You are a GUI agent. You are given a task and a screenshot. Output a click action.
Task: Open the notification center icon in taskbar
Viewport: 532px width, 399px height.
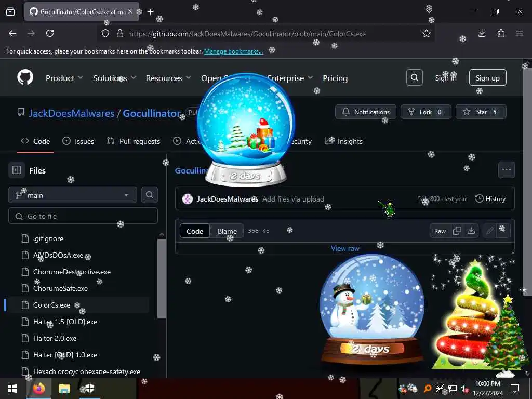click(515, 389)
